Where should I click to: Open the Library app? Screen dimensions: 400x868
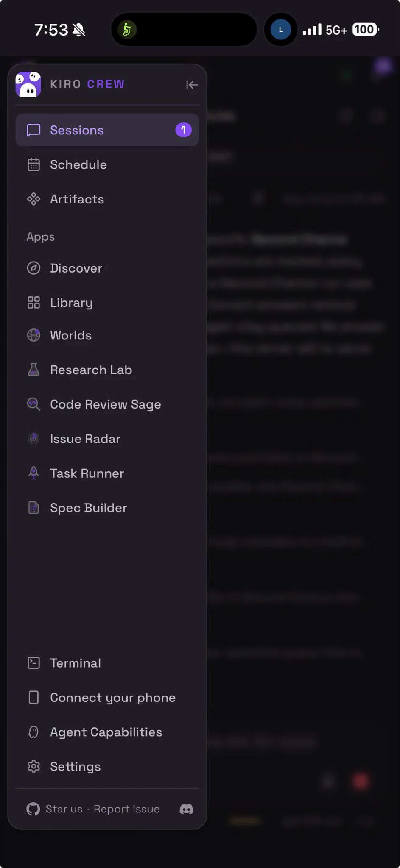coord(107,303)
